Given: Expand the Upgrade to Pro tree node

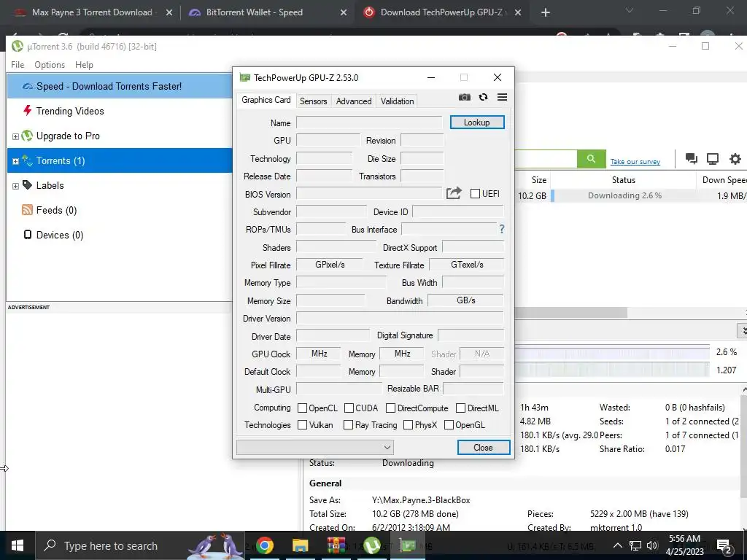Looking at the screenshot, I should 15,136.
